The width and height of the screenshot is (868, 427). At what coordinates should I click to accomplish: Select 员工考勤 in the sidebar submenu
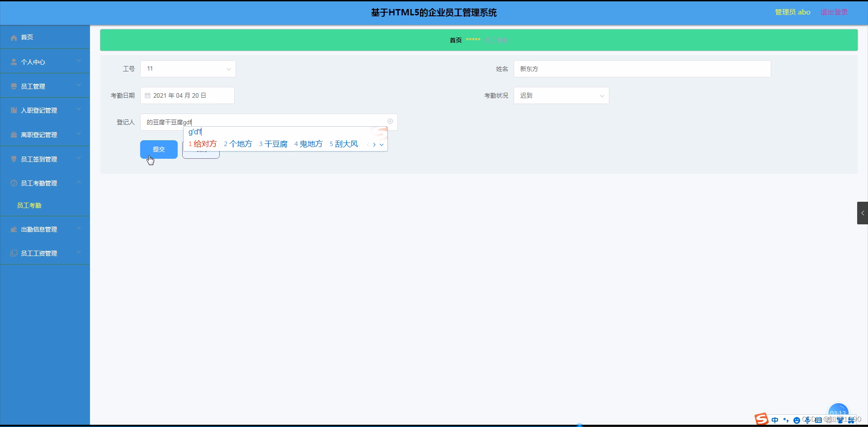29,205
